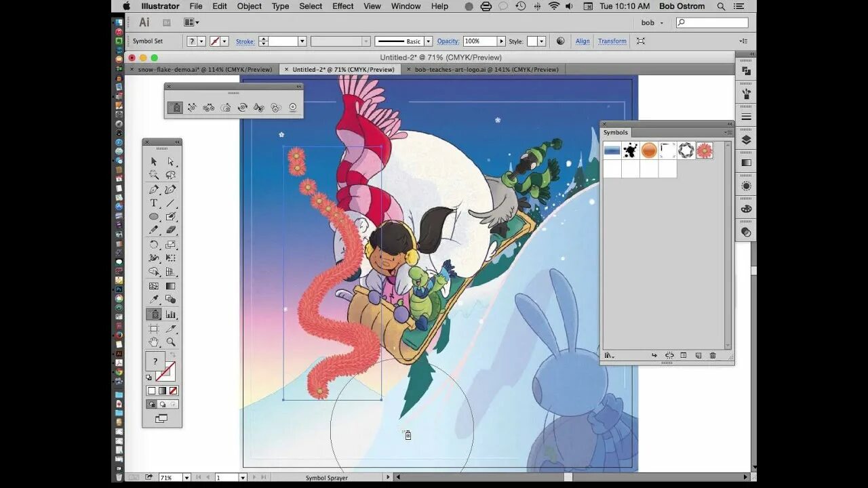This screenshot has width=868, height=488.
Task: Open the fill color dropdown in control bar
Action: [x=201, y=41]
